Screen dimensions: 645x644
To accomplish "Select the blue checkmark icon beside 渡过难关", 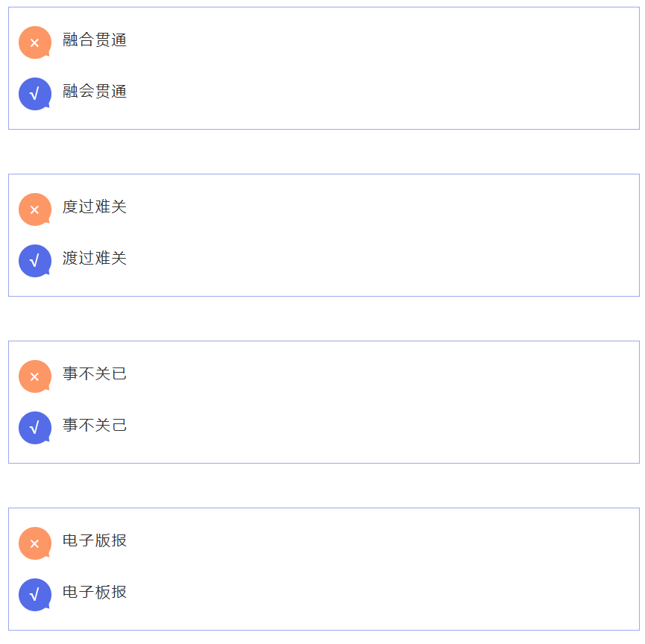I will pos(34,261).
